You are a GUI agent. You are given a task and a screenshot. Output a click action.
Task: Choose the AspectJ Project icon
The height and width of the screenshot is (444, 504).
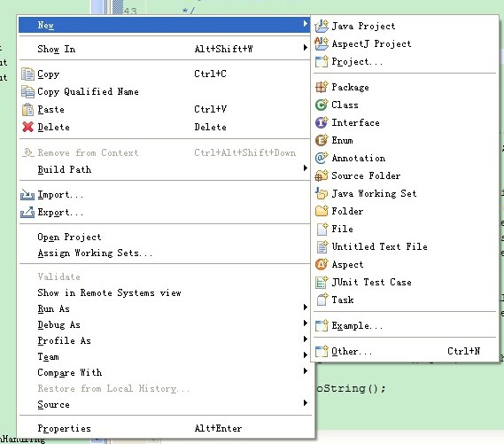tap(322, 43)
